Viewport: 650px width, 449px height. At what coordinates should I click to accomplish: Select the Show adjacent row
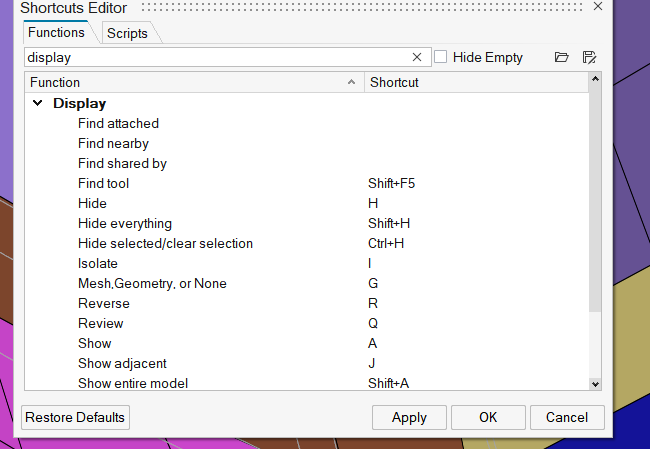307,363
